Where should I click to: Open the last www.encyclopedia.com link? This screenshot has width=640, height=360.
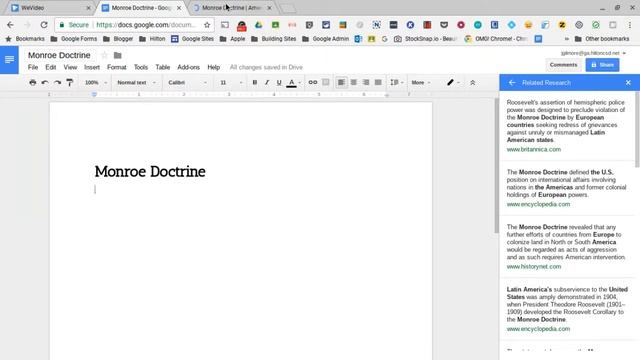538,329
